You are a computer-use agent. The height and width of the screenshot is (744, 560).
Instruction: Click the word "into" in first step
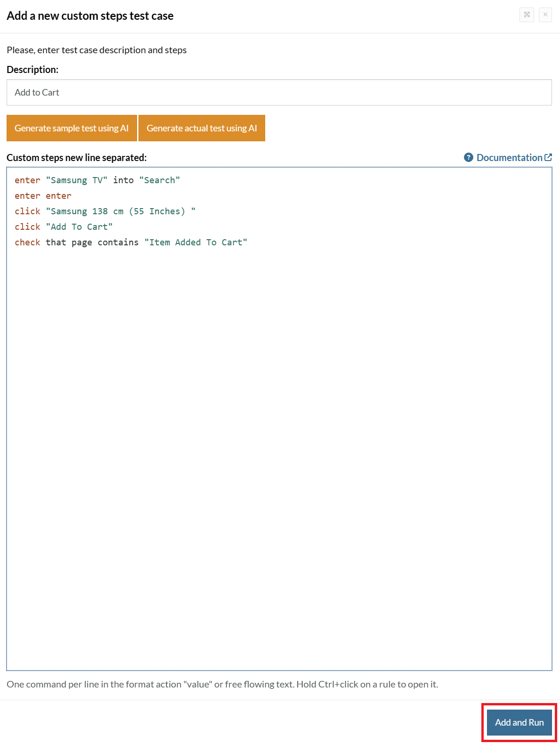[123, 180]
